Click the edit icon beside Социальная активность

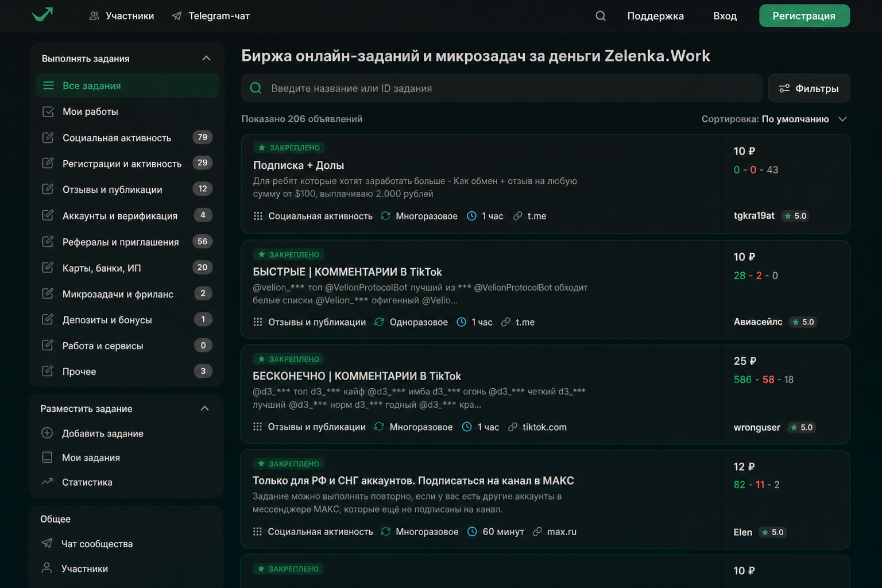point(48,138)
